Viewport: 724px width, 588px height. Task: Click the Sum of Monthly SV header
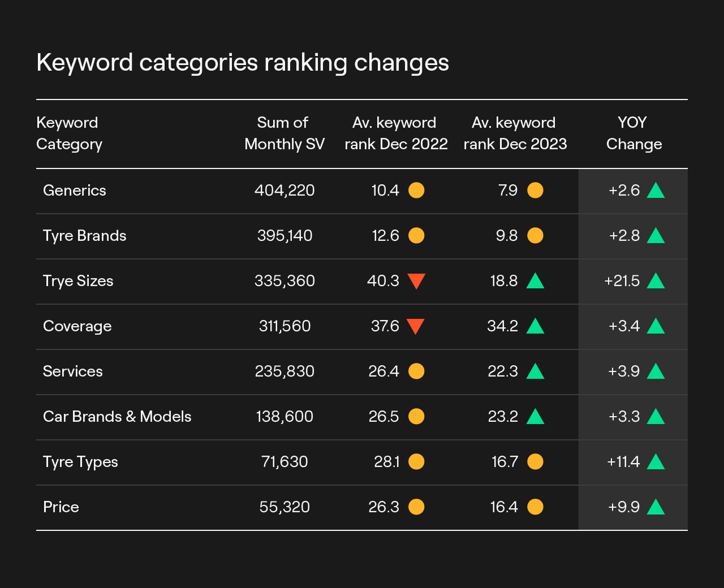tap(284, 133)
